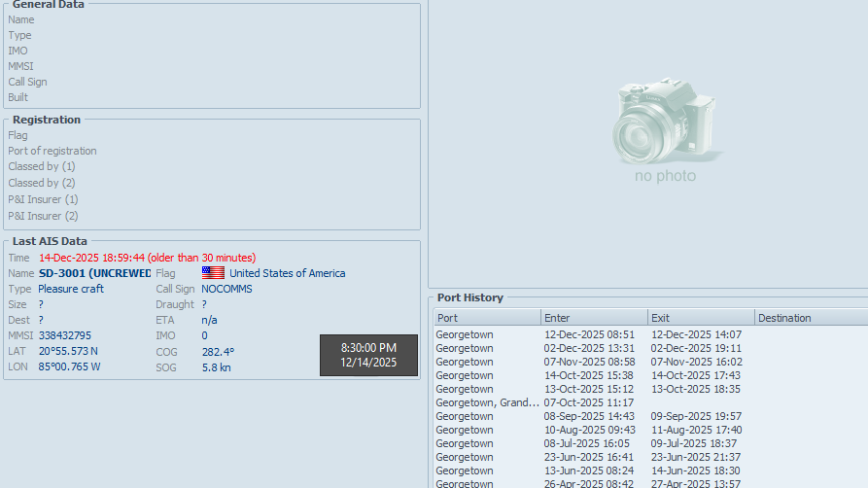This screenshot has height=488, width=868.
Task: Click the MMSI value 338432795
Action: click(65, 335)
